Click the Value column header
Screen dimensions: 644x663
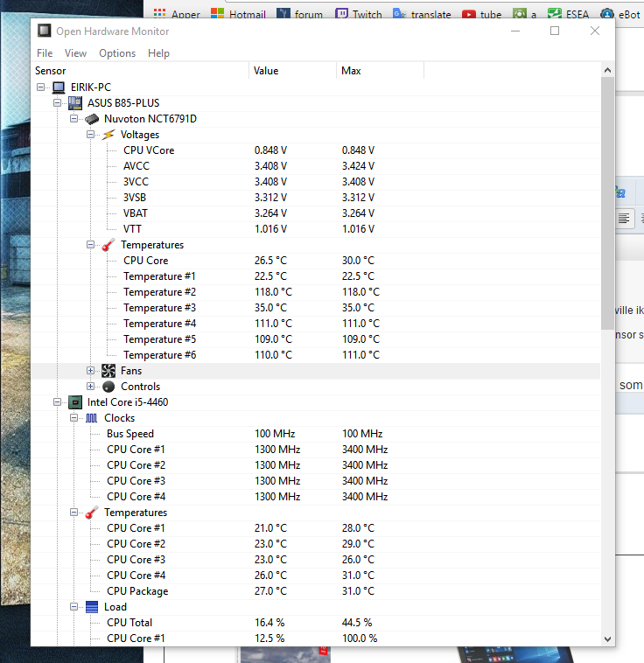click(x=293, y=71)
